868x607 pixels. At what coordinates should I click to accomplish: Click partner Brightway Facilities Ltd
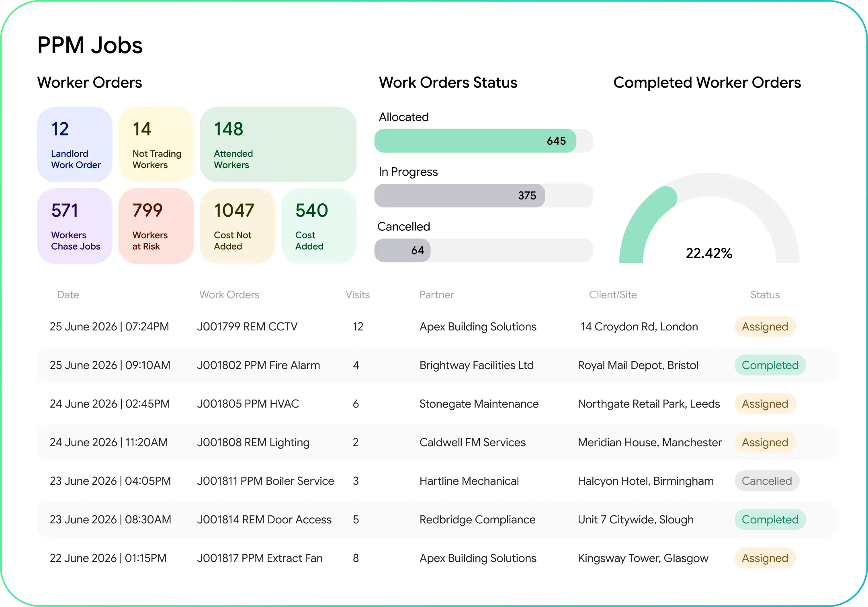click(477, 365)
